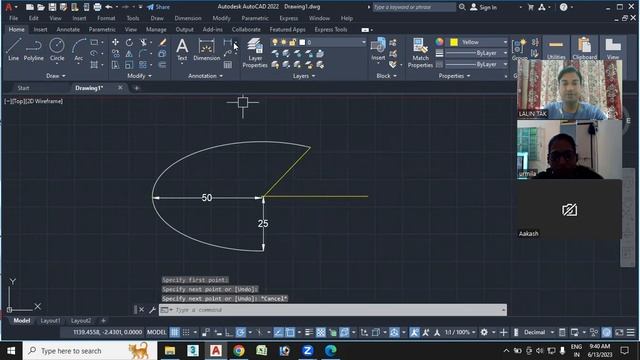Click the Explode tool icon
Image resolution: width=640 pixels, height=360 pixels.
point(162,53)
